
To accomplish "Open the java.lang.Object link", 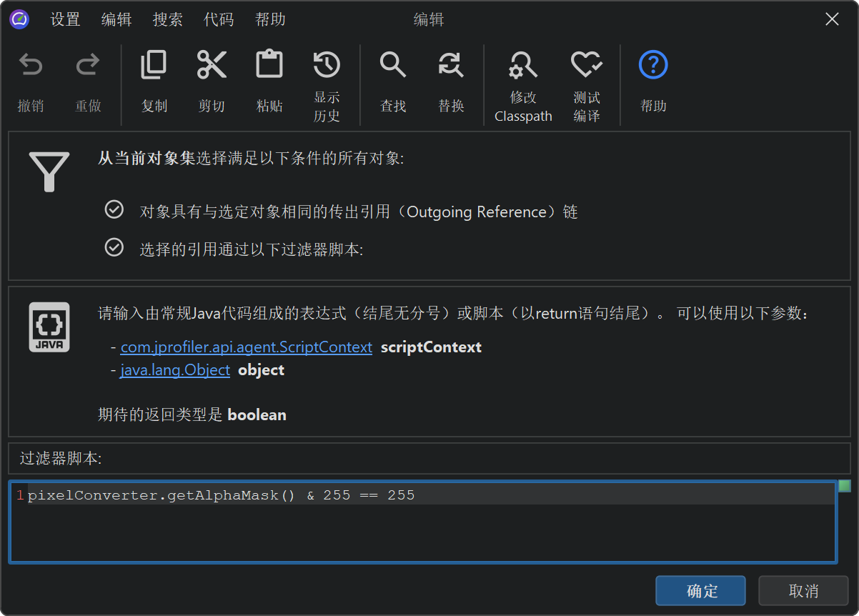I will 175,370.
